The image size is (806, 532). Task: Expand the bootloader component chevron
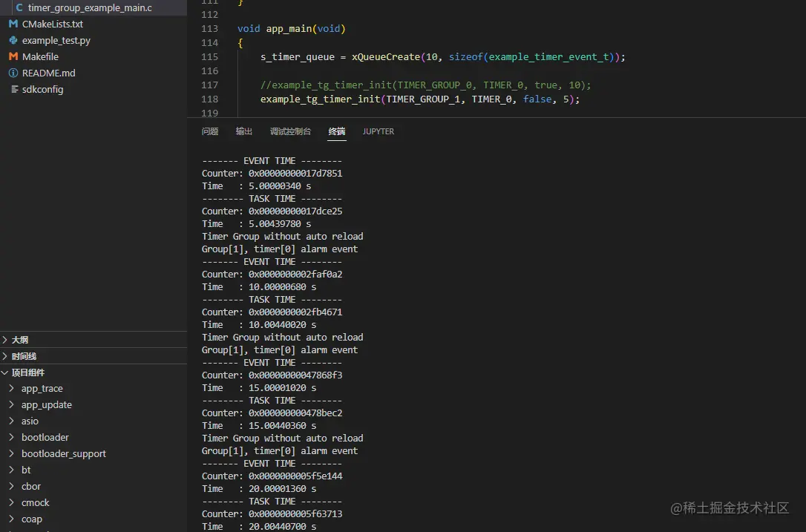tap(11, 438)
